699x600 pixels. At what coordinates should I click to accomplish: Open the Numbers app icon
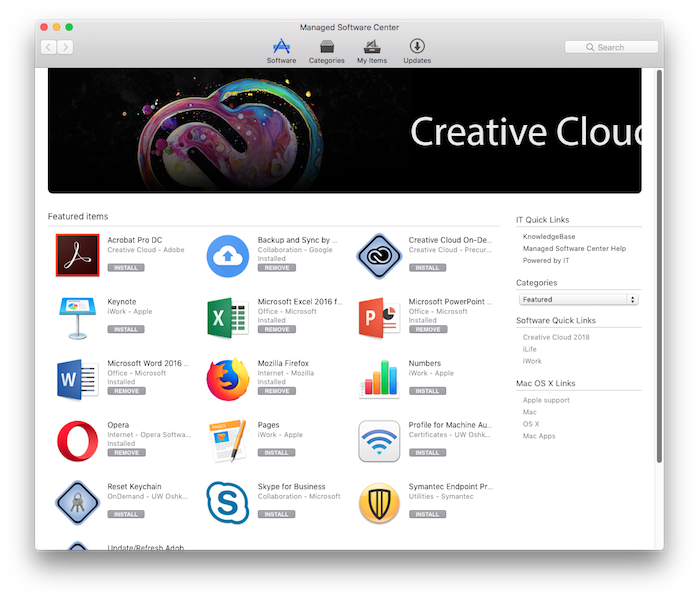(x=379, y=379)
